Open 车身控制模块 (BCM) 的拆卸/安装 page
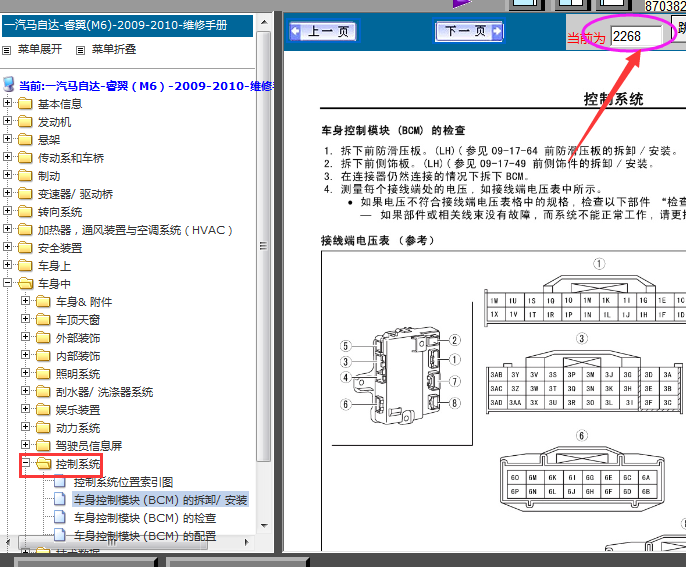Viewport: 686px width, 567px height. [x=161, y=500]
